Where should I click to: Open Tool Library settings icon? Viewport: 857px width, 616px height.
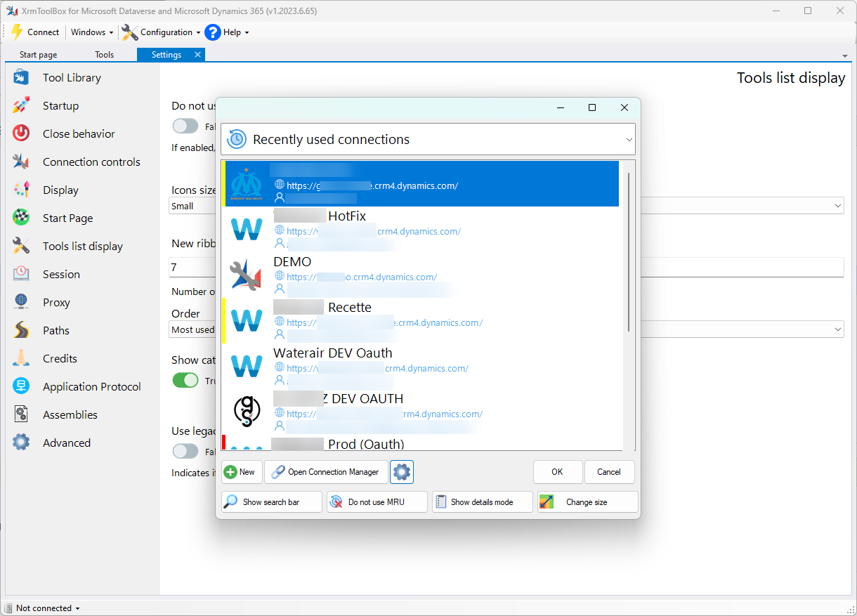tap(21, 77)
